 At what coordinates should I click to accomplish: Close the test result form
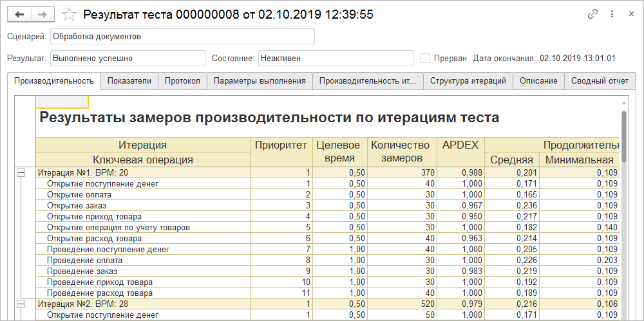[628, 14]
